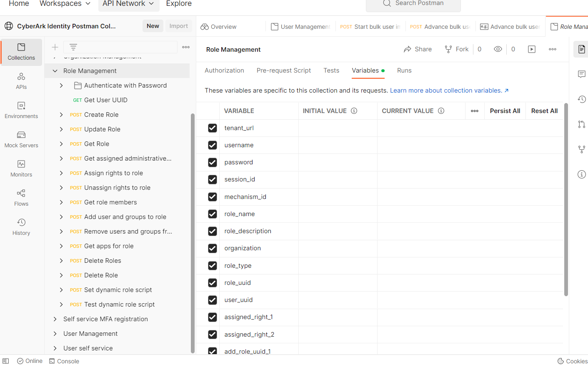Open collections list more options menu
The width and height of the screenshot is (588, 365).
click(186, 47)
